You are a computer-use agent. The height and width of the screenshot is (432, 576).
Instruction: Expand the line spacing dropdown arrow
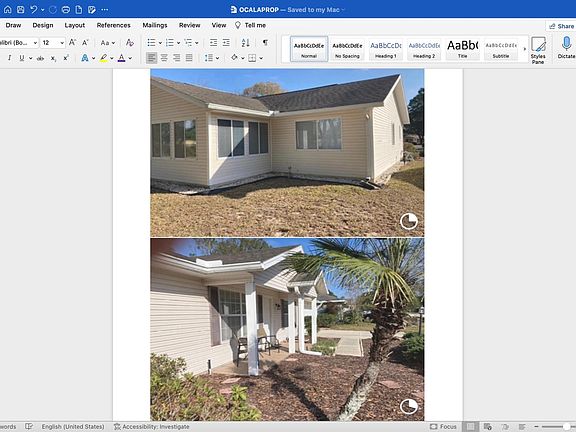[x=217, y=58]
